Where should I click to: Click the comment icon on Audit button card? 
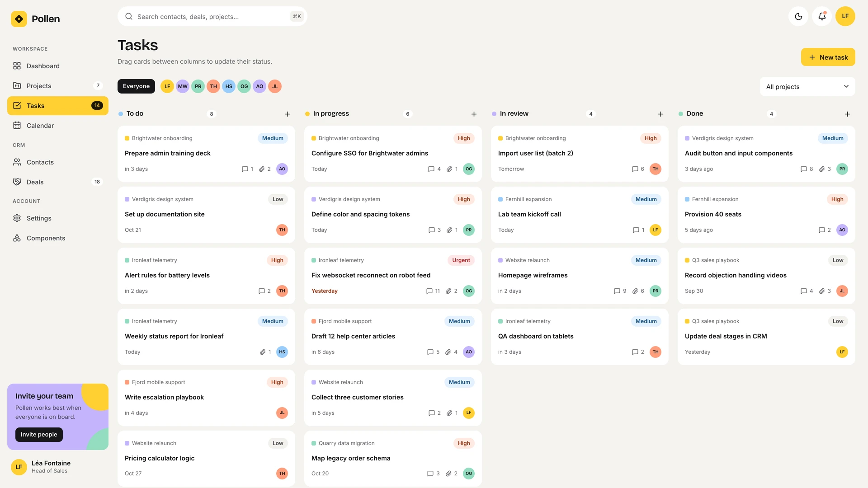click(x=804, y=169)
